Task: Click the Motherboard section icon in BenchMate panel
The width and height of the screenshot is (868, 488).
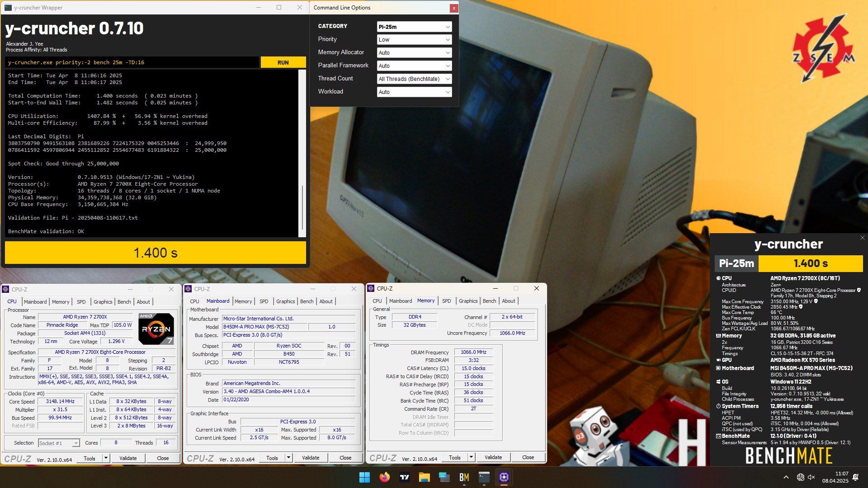Action: (718, 368)
